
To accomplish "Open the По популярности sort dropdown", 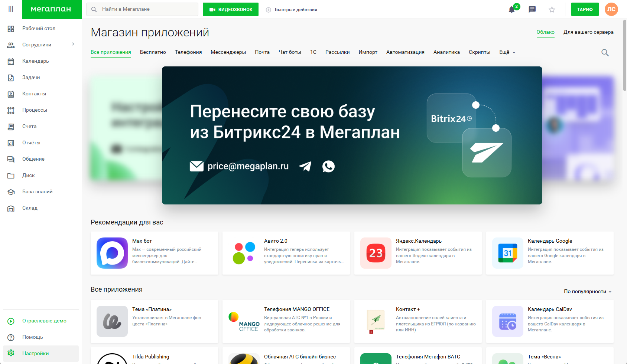I will [588, 292].
